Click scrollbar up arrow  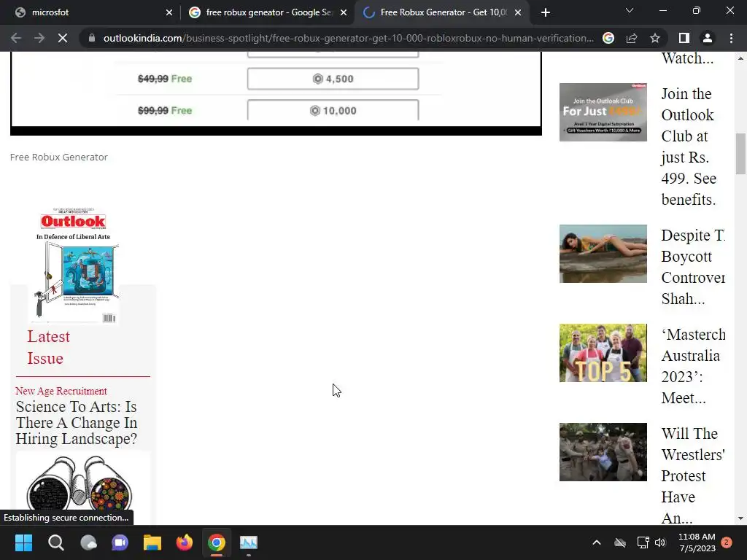coord(740,58)
